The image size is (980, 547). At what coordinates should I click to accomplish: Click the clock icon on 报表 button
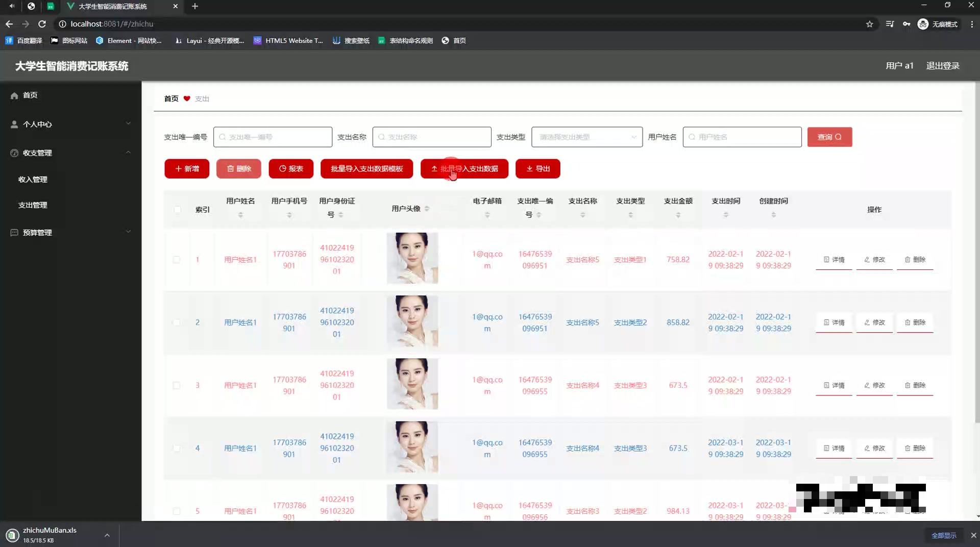(282, 168)
